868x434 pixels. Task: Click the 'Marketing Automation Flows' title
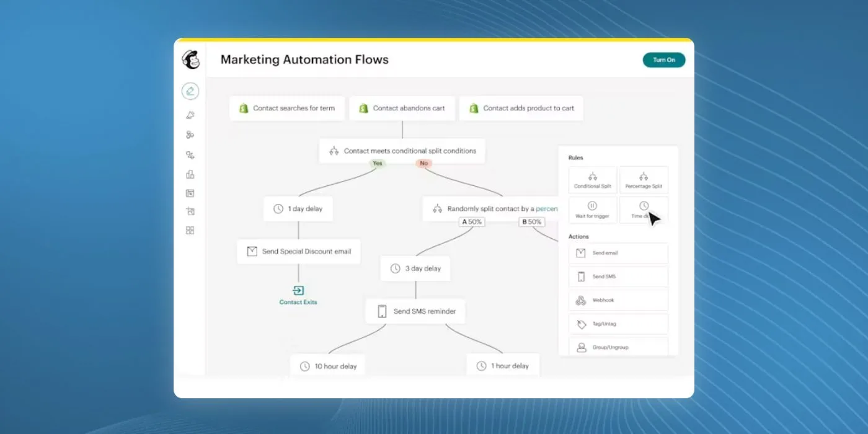click(304, 60)
